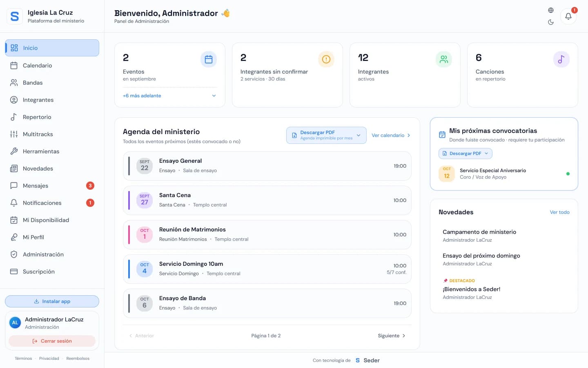Open Servicio Especial Aniversario convocatoria

tap(504, 174)
